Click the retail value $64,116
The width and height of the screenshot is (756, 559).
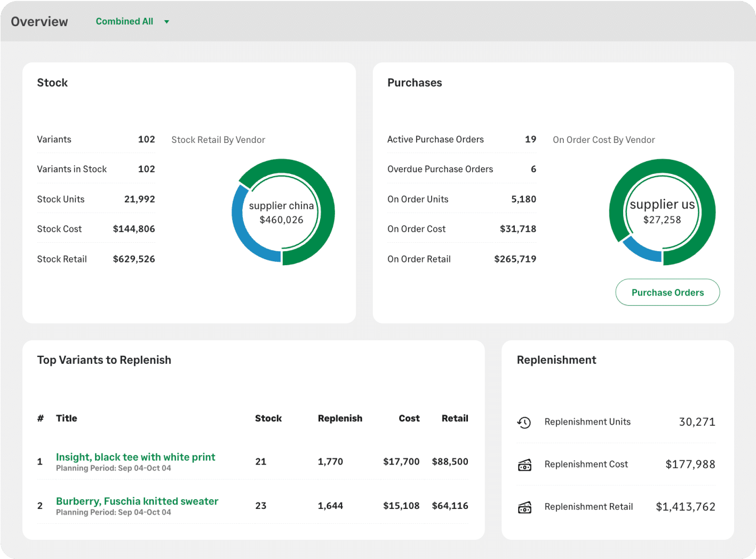tap(450, 506)
